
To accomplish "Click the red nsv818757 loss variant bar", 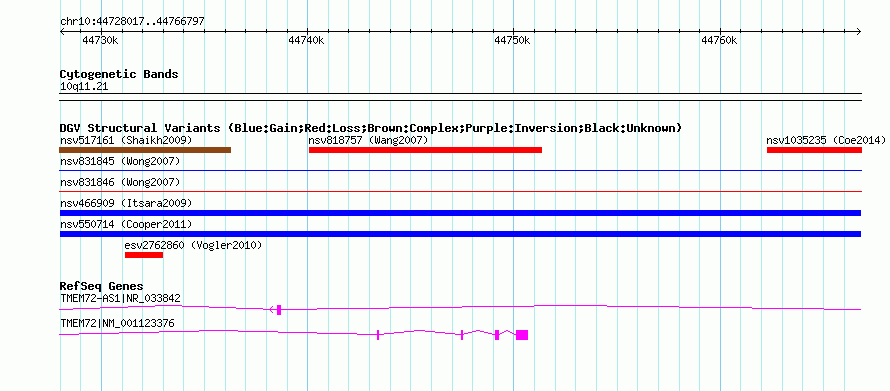I will point(425,150).
